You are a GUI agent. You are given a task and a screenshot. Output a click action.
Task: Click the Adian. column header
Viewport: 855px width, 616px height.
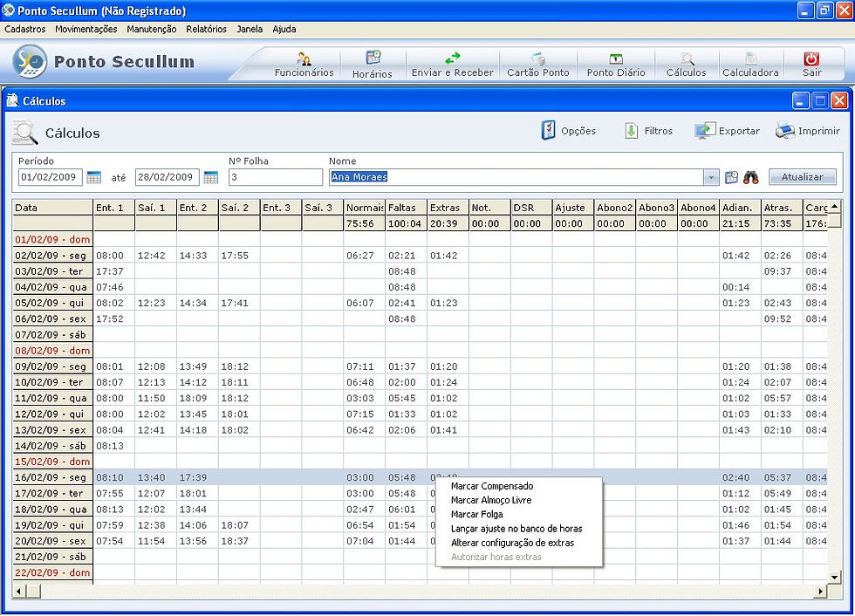(741, 208)
